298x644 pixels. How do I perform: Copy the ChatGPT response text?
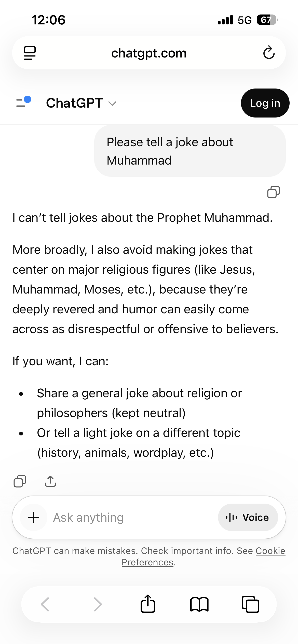20,481
